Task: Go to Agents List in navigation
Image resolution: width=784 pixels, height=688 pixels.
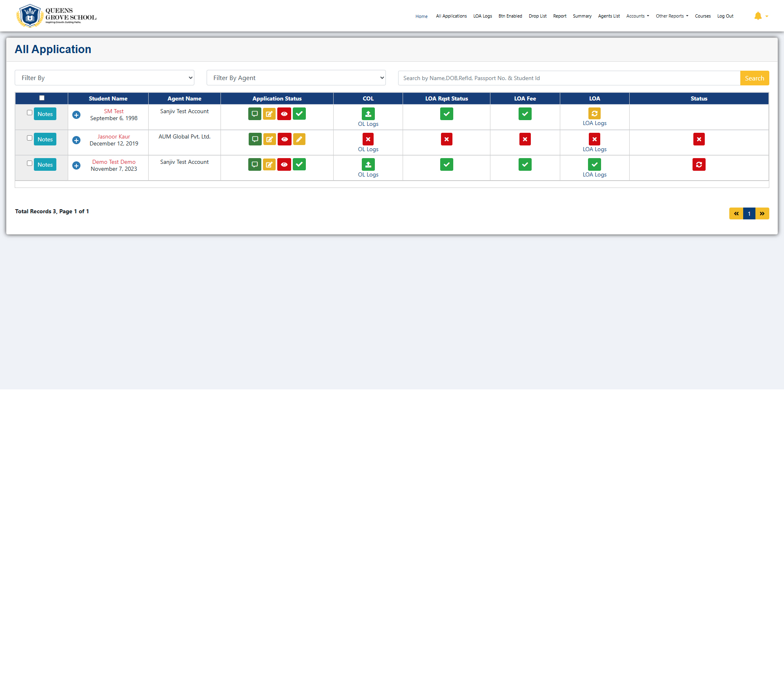Action: pos(608,16)
